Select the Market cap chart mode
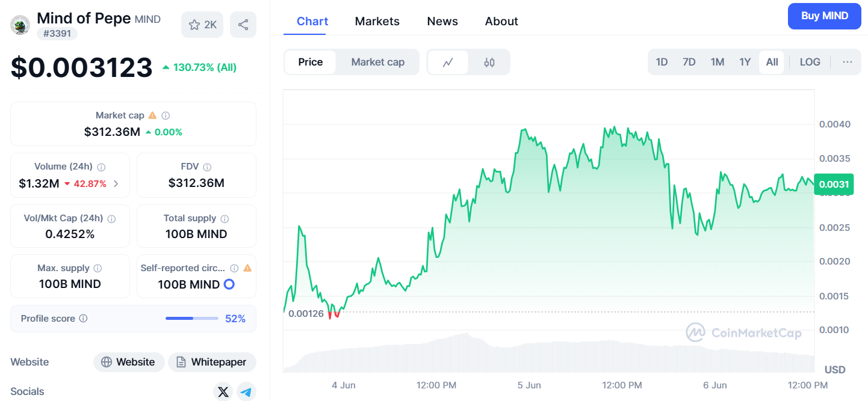Screen dimensions: 868x401 click(x=378, y=62)
